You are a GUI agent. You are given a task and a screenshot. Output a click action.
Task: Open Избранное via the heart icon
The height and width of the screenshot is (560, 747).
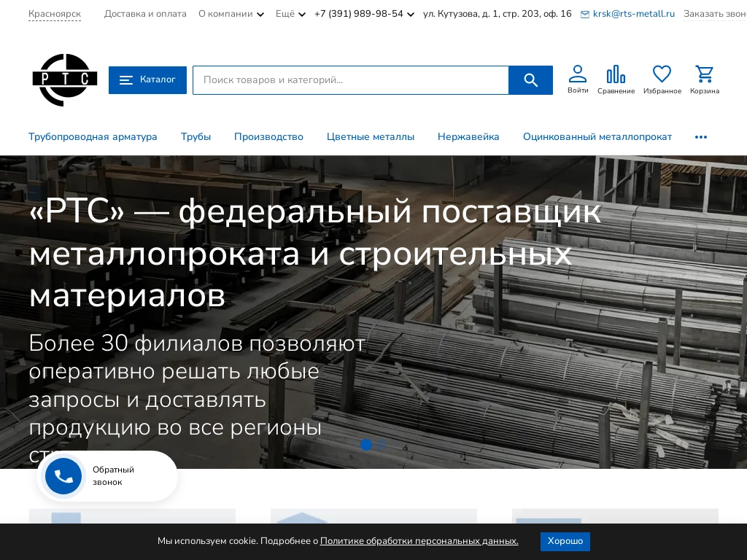coord(662,74)
